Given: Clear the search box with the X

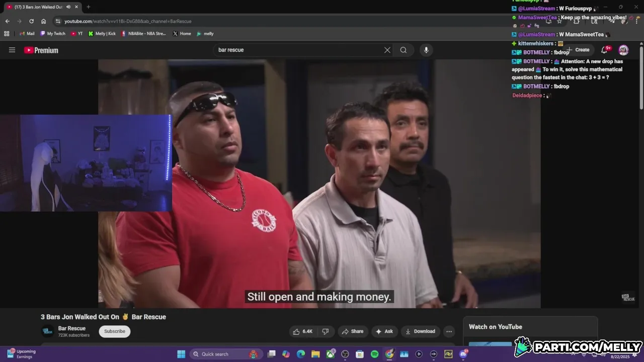Looking at the screenshot, I should pyautogui.click(x=387, y=50).
